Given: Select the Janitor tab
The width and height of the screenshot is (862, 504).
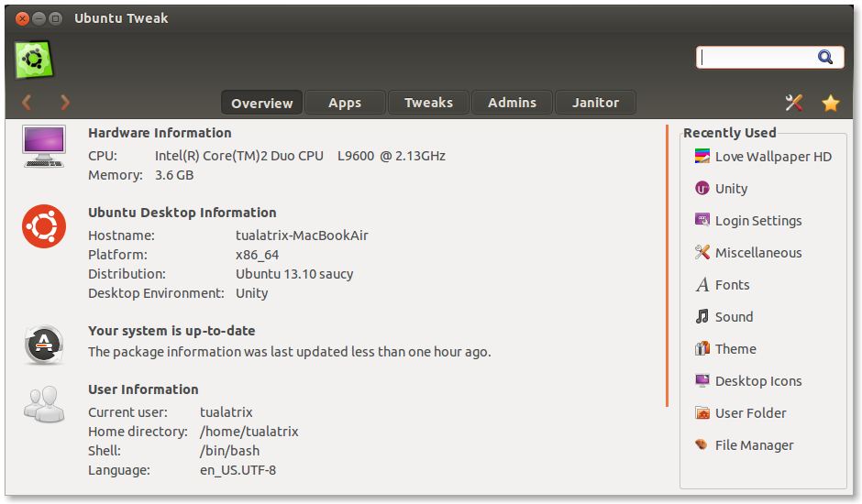Looking at the screenshot, I should 595,103.
